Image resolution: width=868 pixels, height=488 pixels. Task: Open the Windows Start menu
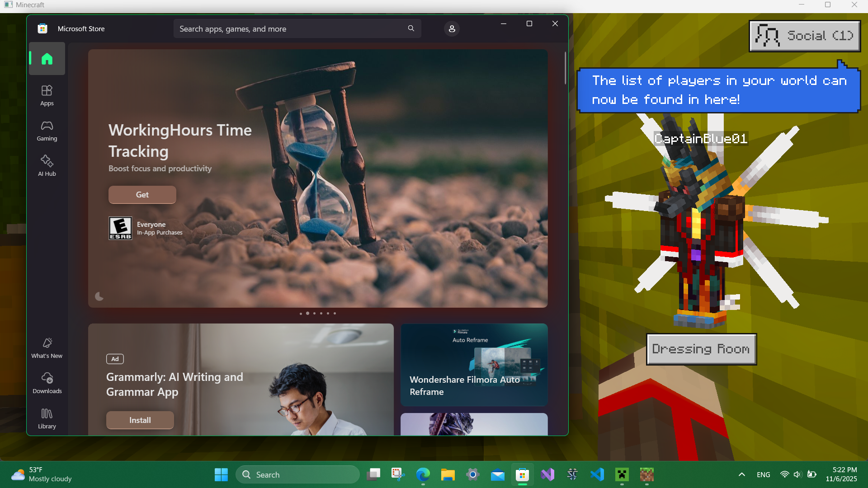point(221,475)
